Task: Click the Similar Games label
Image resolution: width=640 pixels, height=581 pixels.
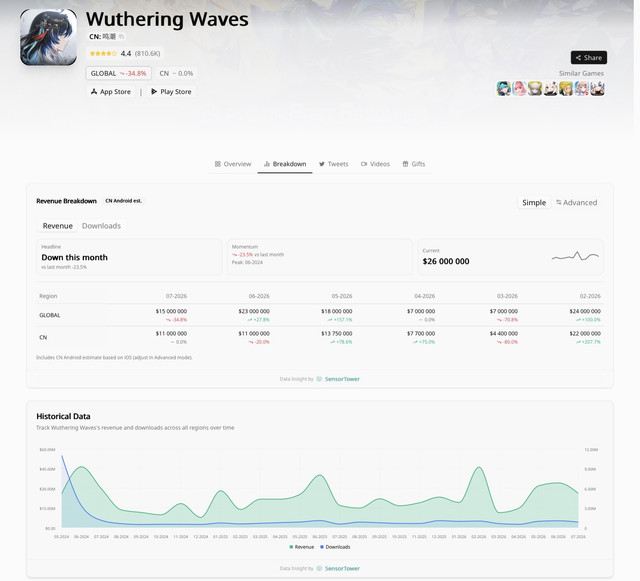Action: tap(581, 73)
